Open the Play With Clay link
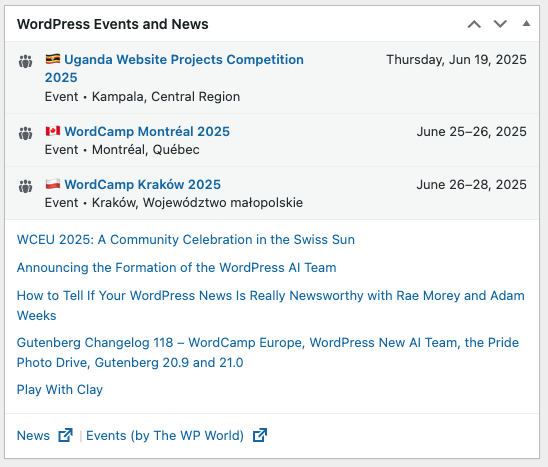548x467 pixels. pyautogui.click(x=60, y=389)
